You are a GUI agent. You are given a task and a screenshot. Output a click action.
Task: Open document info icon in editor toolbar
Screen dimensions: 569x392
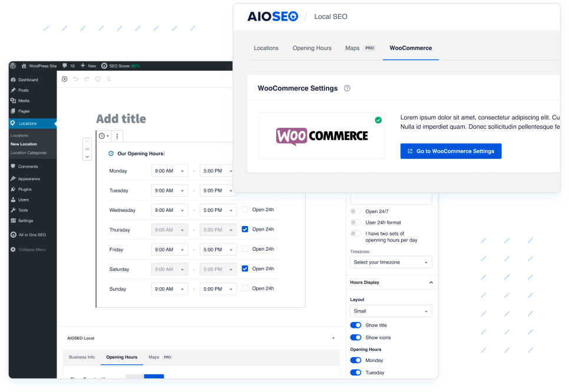(98, 79)
